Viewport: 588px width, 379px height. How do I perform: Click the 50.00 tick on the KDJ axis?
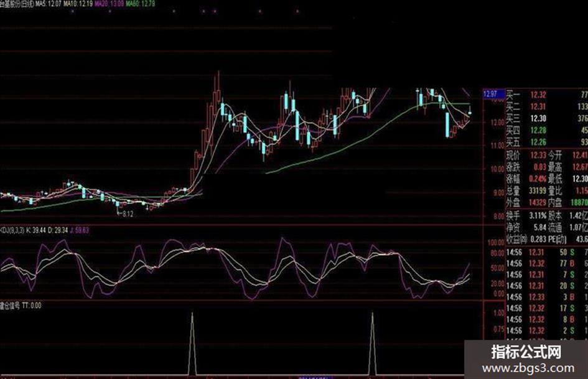click(x=498, y=268)
